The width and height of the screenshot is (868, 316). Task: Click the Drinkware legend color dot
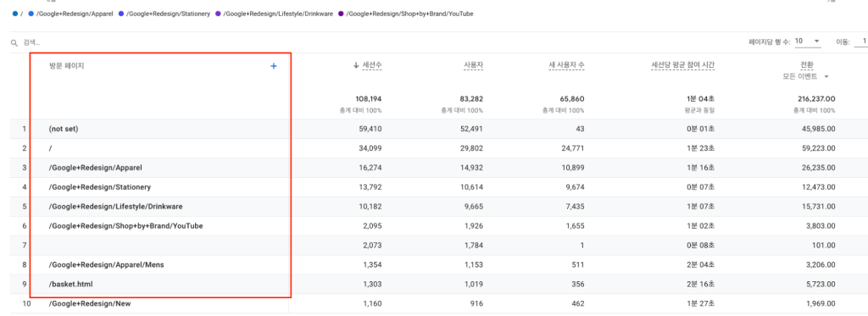coord(218,14)
